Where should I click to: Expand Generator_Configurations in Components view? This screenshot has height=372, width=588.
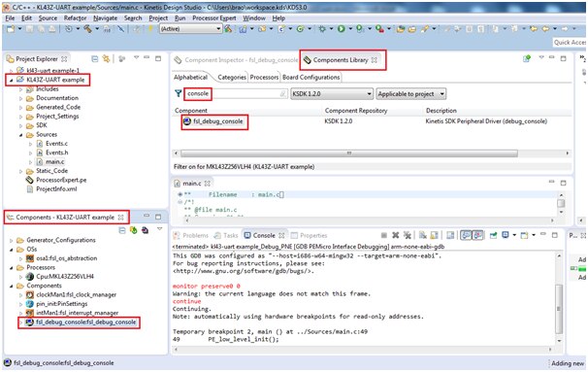point(12,240)
